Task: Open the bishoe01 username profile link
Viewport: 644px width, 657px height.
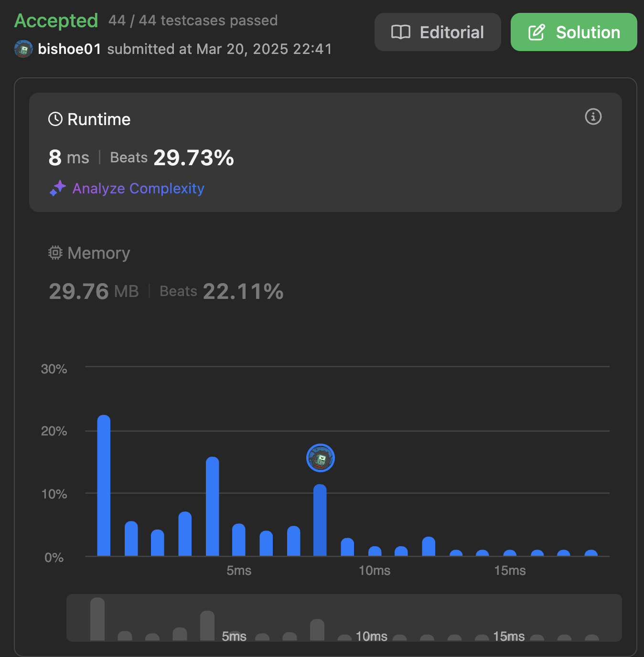Action: [x=69, y=49]
